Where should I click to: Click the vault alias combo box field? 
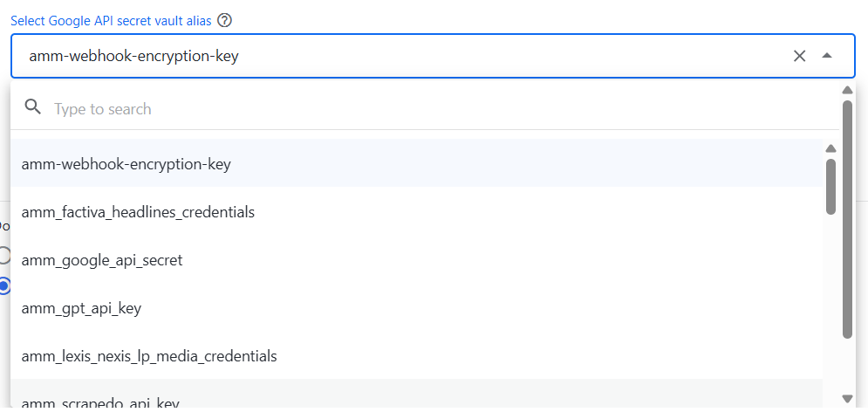433,56
